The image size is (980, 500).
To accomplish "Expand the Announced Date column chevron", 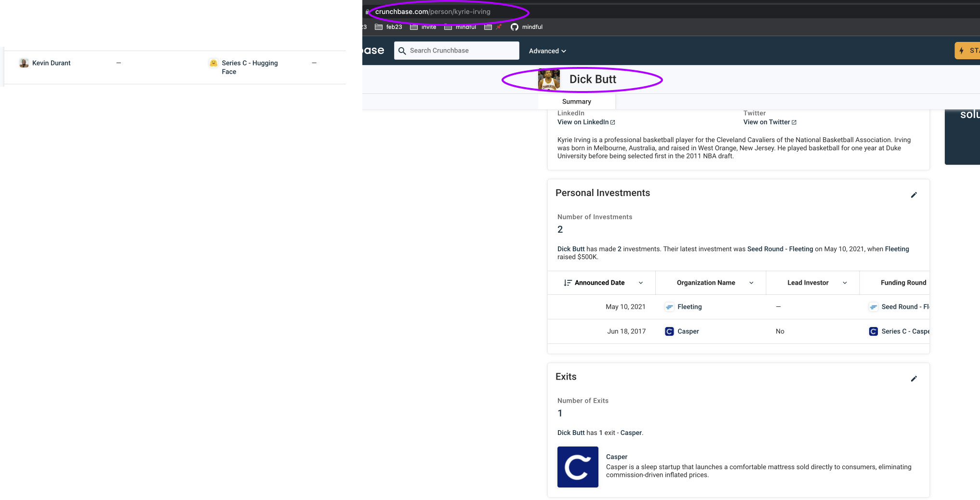I will pyautogui.click(x=641, y=283).
